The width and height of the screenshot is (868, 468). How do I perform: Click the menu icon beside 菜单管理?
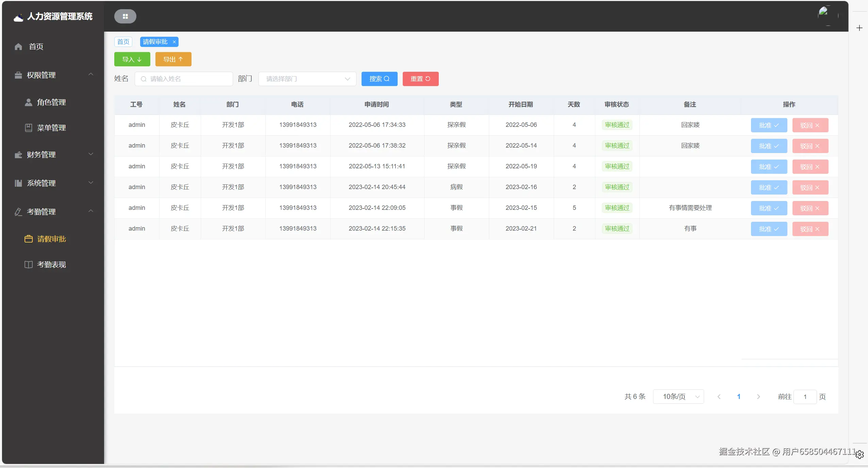(29, 128)
